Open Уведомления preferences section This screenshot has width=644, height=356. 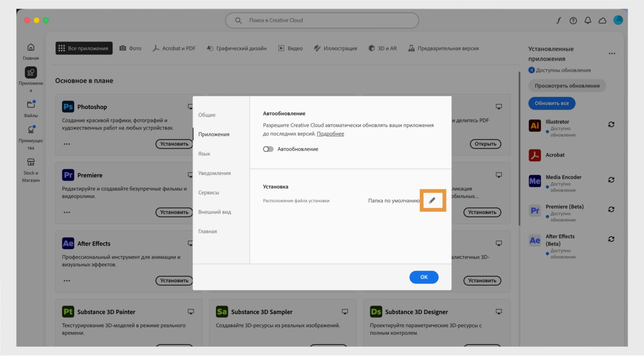(x=214, y=173)
